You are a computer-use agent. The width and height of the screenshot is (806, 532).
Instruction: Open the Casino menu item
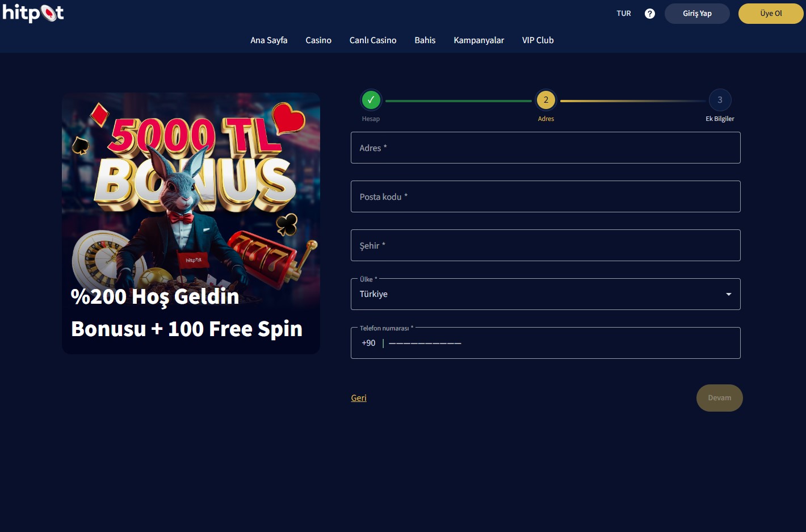coord(318,40)
